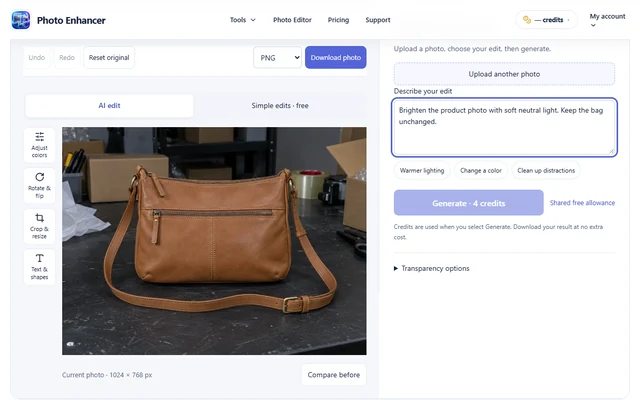Select the Text & shapes tool
The width and height of the screenshot is (640, 400).
[x=39, y=267]
